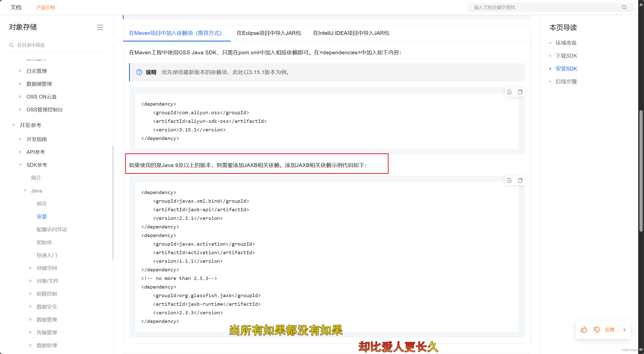Click the 说明 question mark icon

coord(139,72)
